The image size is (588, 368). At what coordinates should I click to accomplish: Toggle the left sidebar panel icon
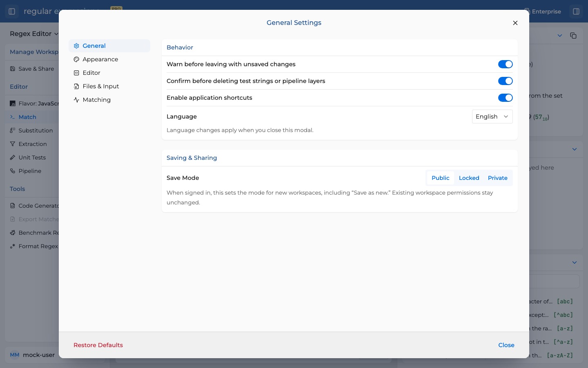click(12, 11)
